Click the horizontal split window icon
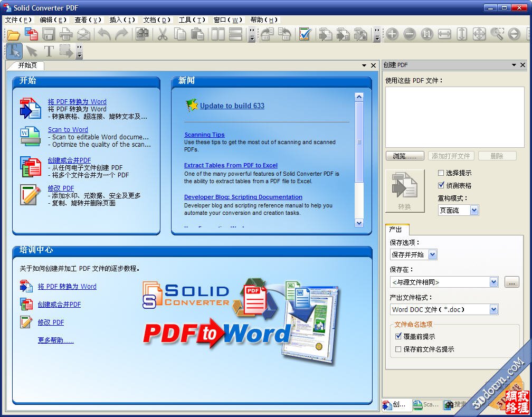 tap(235, 34)
